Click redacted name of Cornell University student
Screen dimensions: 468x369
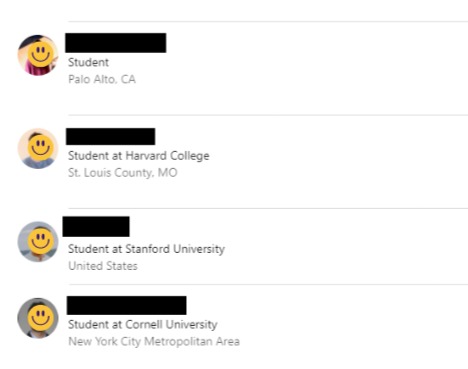[x=126, y=305]
